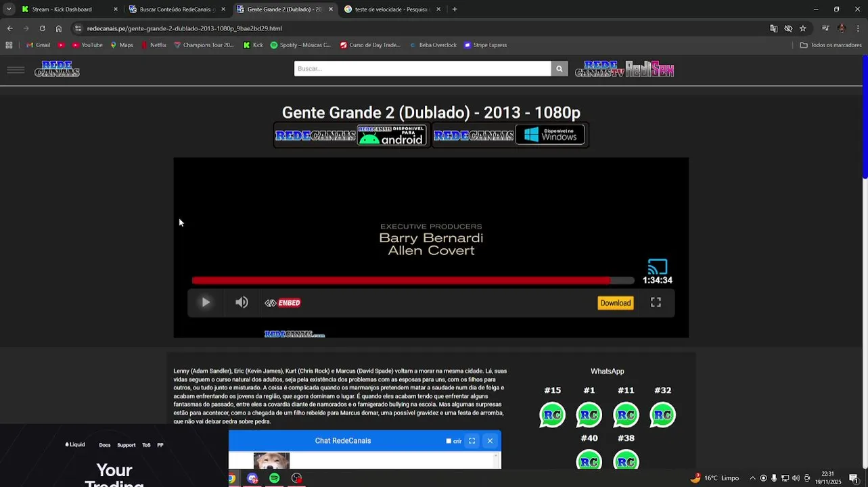Image resolution: width=868 pixels, height=487 pixels.
Task: Go to RedeCanais home via header logo
Action: coord(58,69)
